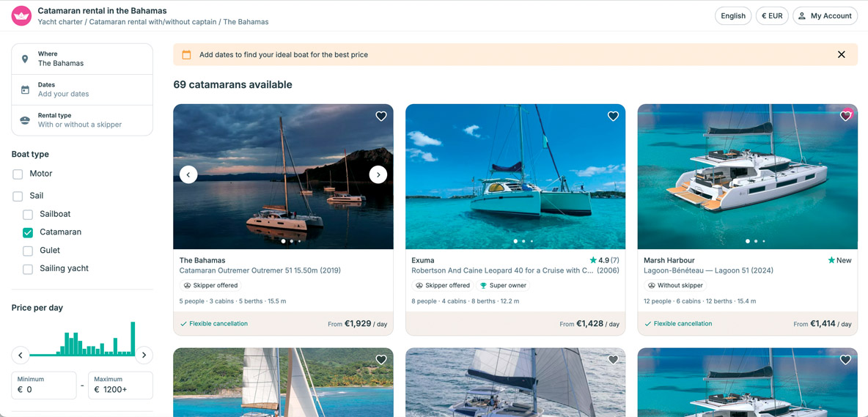
Task: Open the My Account menu
Action: pos(825,15)
